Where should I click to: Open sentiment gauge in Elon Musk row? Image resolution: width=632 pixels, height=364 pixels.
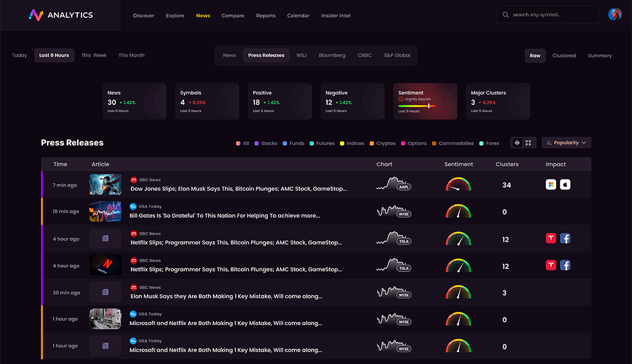[459, 292]
